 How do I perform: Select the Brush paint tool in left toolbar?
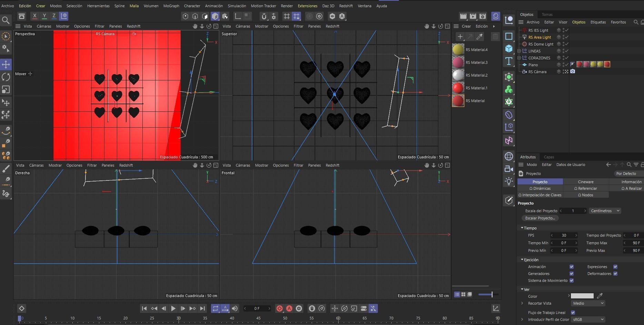tap(6, 169)
